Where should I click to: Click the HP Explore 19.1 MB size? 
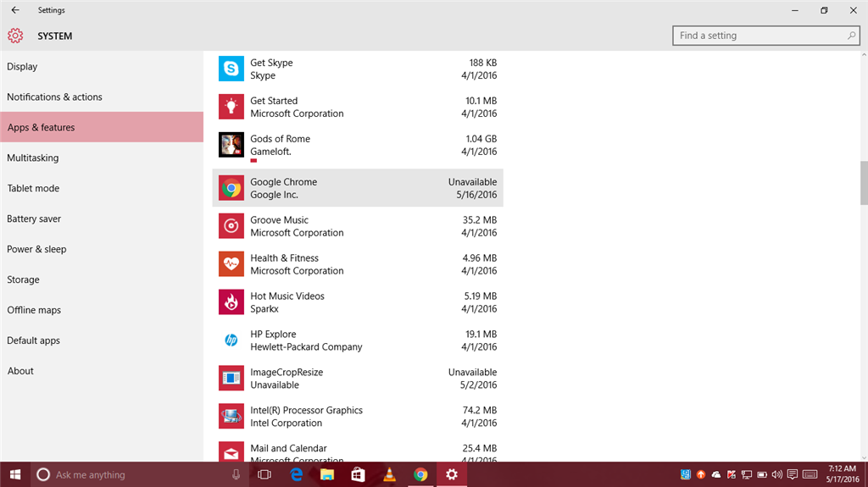481,335
